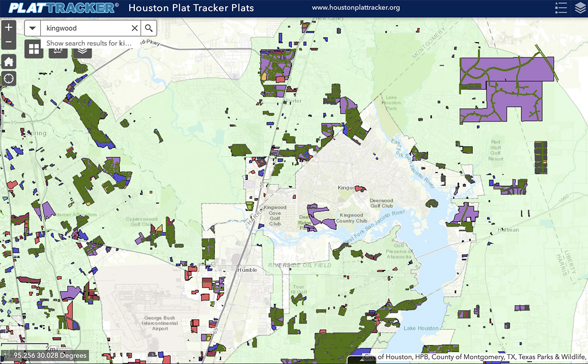Viewport: 588px width, 364px height.
Task: Zoom in on the map
Action: [9, 28]
